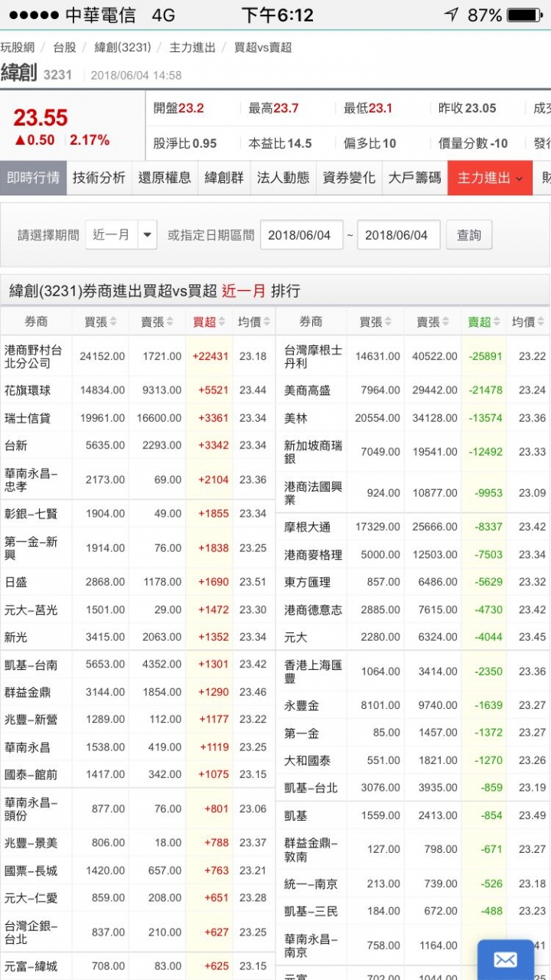Select broker 東方匯理
The image size is (551, 980).
tap(308, 583)
